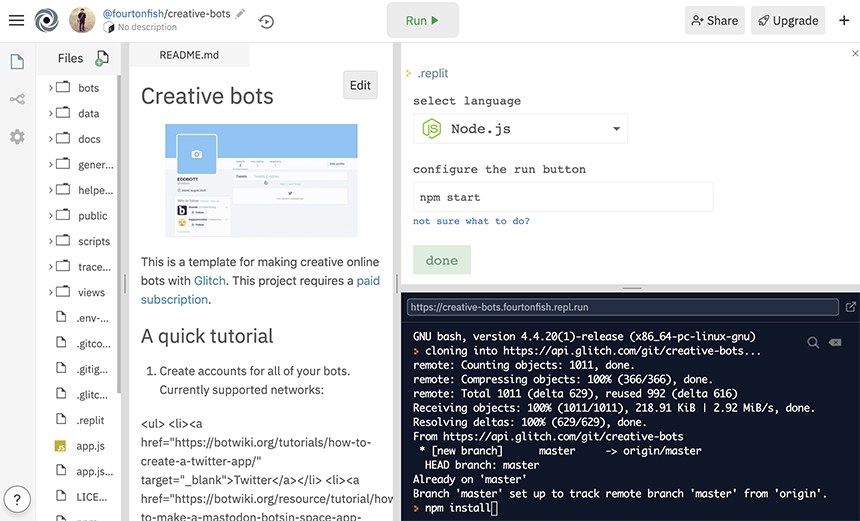This screenshot has width=860, height=521.
Task: Open preview in new tab icon
Action: 850,307
